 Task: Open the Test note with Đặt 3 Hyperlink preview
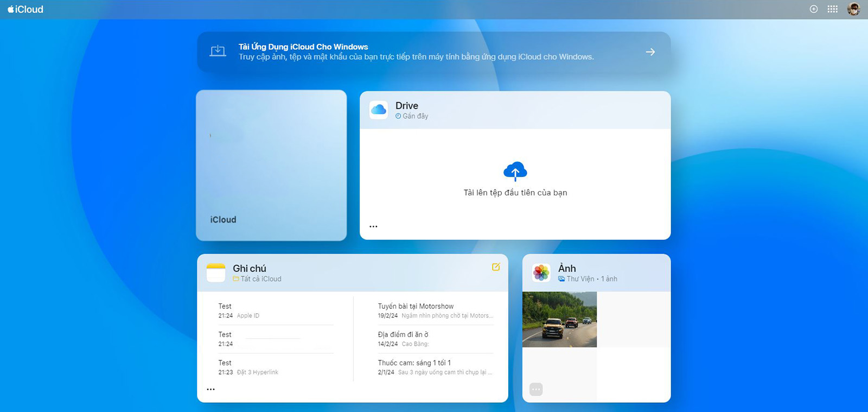[x=276, y=367]
